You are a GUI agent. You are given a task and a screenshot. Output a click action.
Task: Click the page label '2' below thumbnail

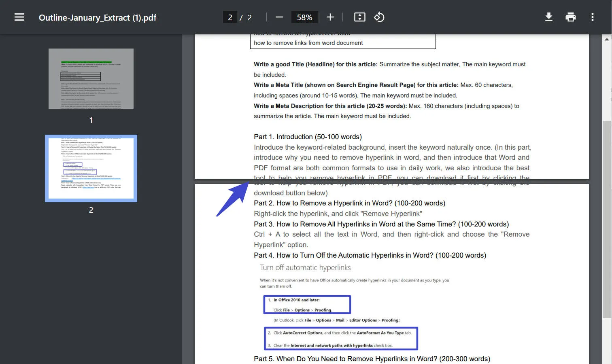tap(91, 210)
